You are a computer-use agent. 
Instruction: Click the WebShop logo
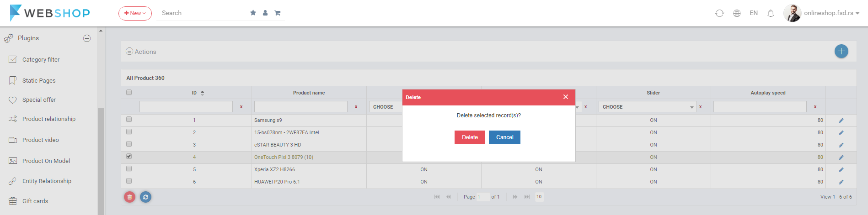50,13
